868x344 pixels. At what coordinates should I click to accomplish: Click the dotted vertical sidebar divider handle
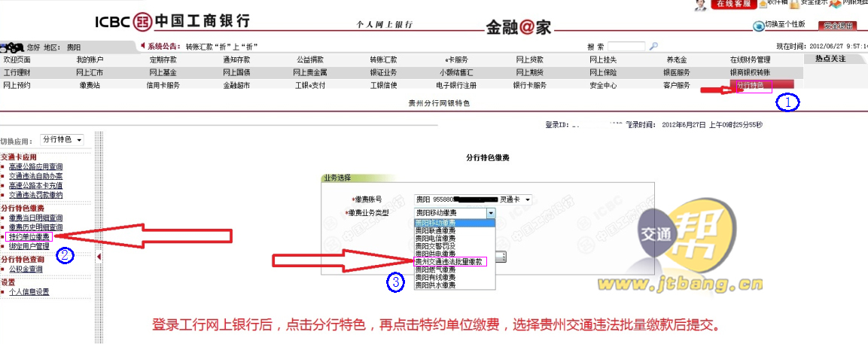click(101, 238)
